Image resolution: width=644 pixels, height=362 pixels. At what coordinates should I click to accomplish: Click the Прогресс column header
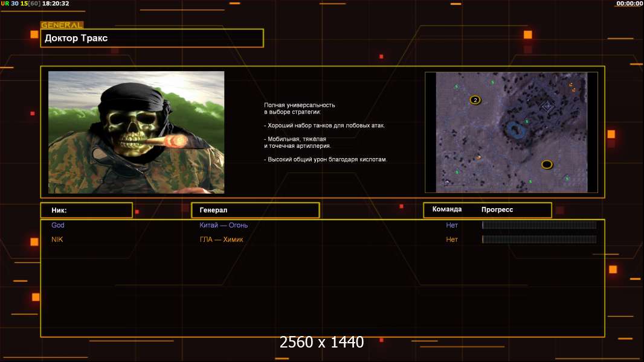pos(497,209)
